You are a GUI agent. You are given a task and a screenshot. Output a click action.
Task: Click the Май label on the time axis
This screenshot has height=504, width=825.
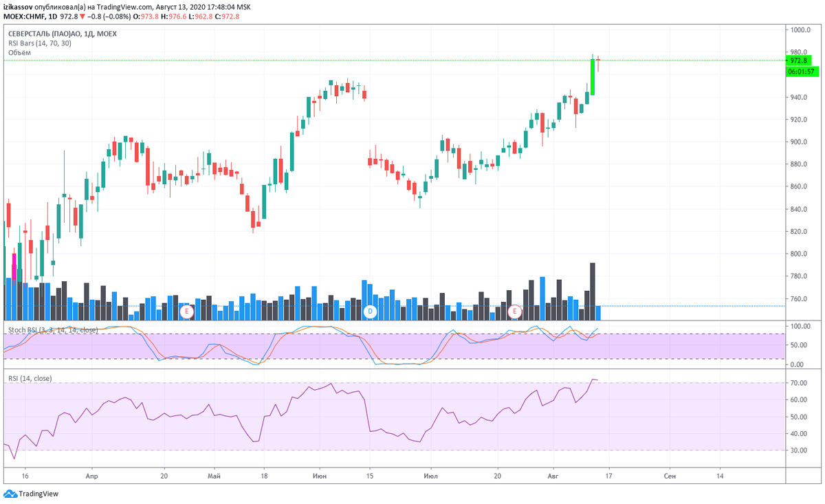coord(214,475)
